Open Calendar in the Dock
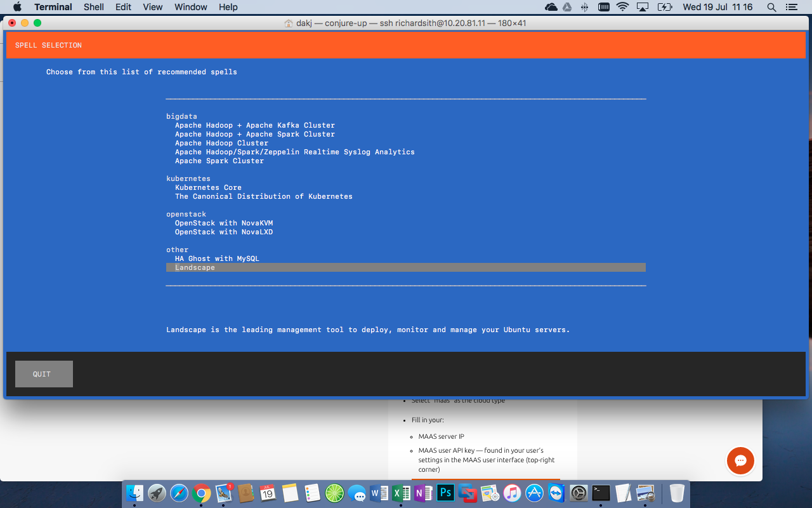 268,493
